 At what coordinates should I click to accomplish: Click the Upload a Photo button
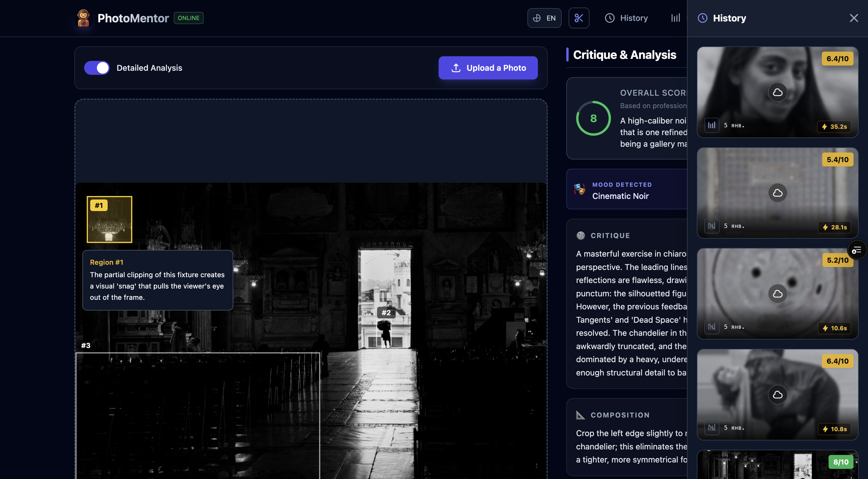pyautogui.click(x=488, y=68)
